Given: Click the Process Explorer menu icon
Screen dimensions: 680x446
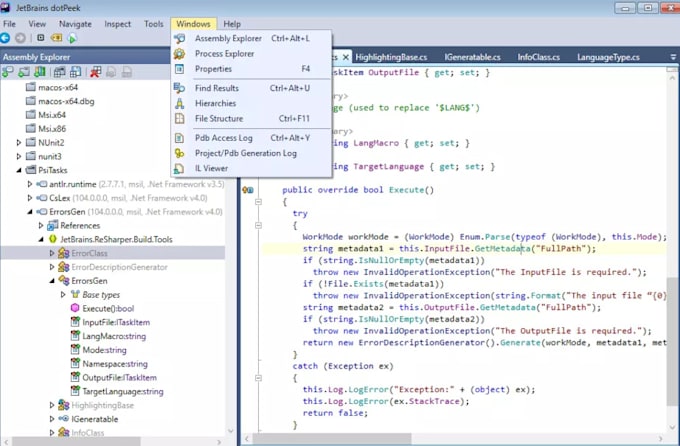Looking at the screenshot, I should point(179,54).
